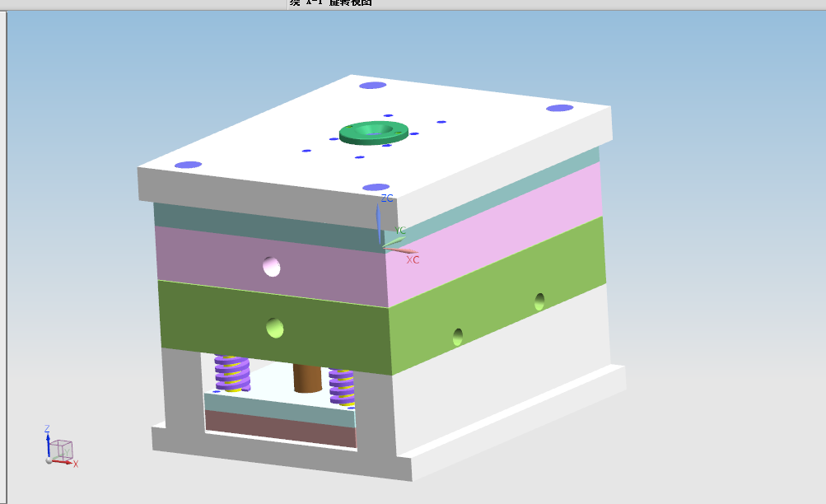Select the teal ejector retainer plate
826x504 pixels.
279,410
